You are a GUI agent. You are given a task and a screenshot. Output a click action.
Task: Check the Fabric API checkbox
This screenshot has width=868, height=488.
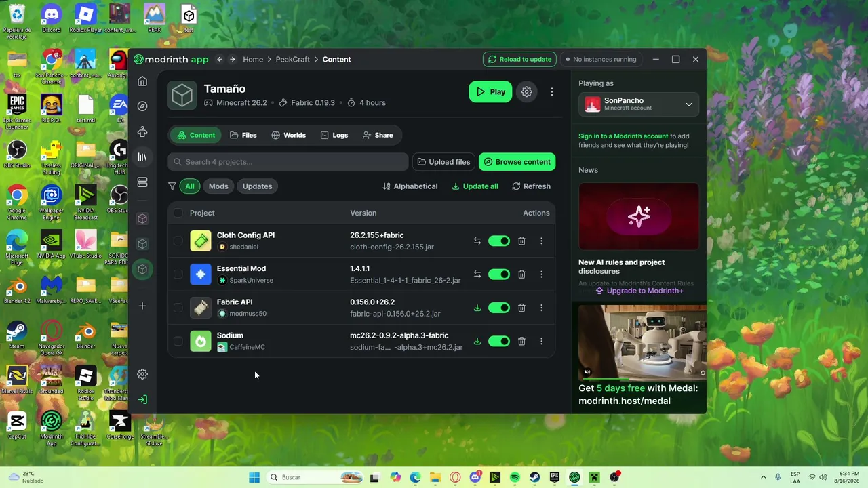178,308
